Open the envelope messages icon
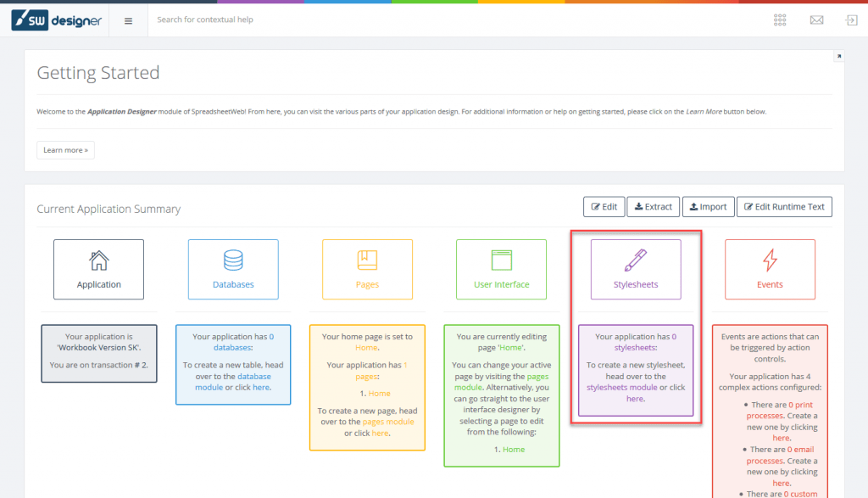 816,20
